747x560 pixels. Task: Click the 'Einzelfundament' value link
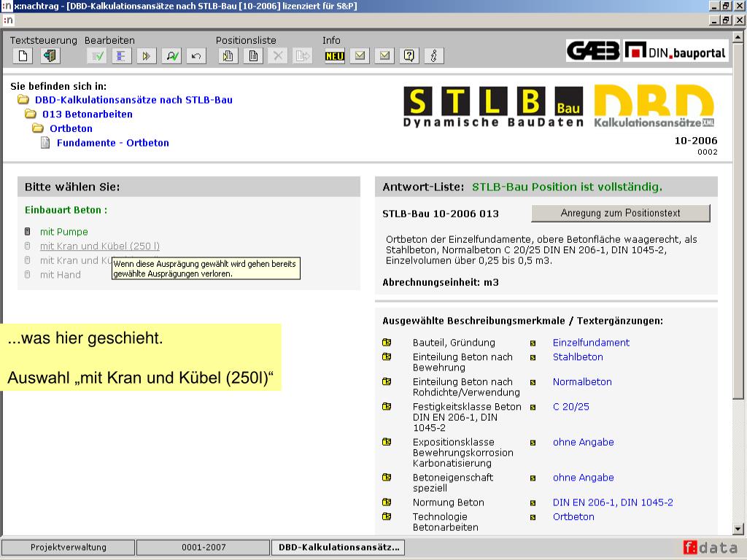pos(591,343)
